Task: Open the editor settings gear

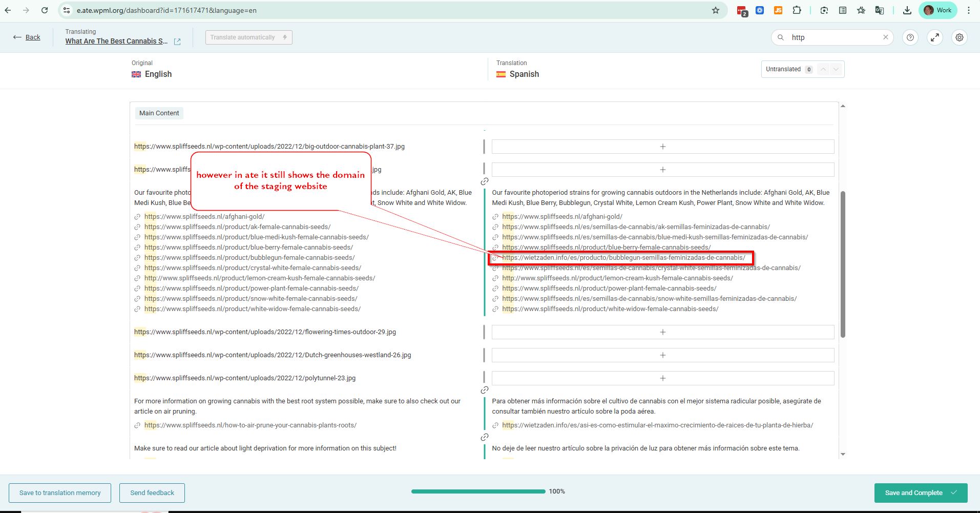Action: [960, 37]
